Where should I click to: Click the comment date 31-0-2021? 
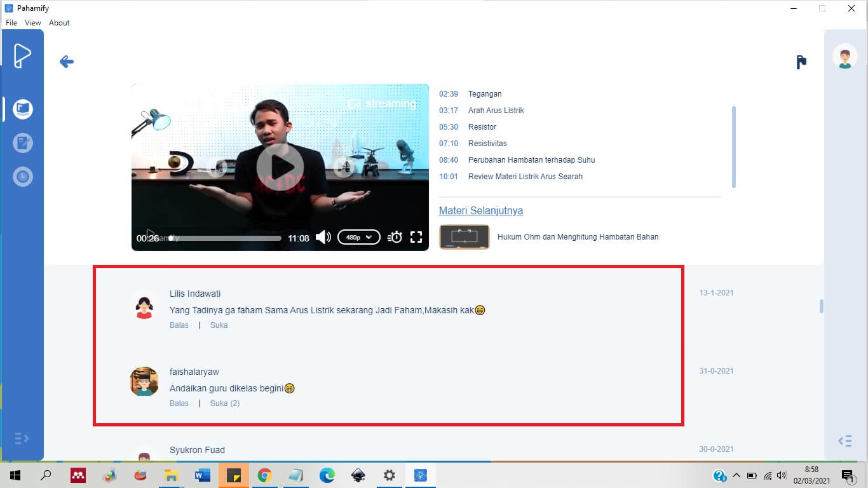[x=717, y=371]
